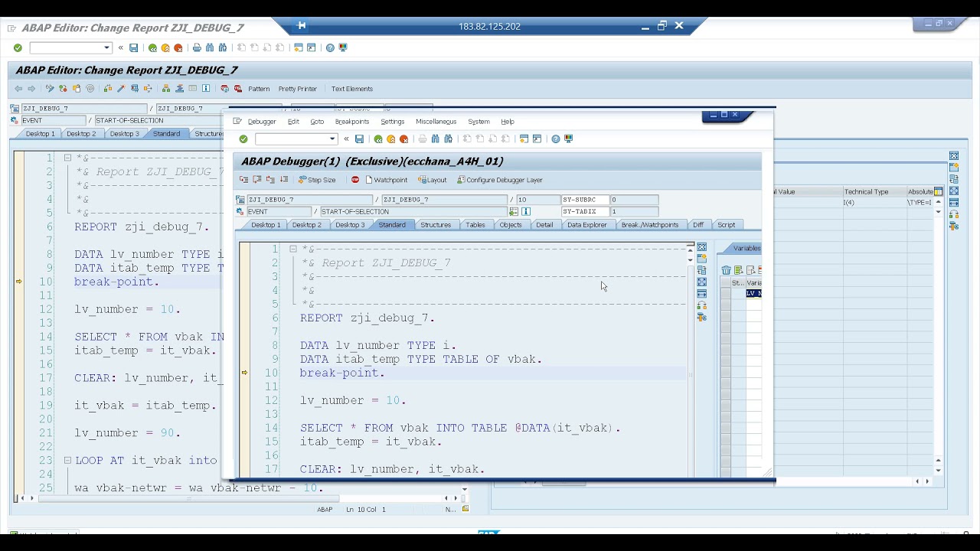Screen dimensions: 980x551
Task: Open the Miscellaneous menu
Action: (436, 122)
